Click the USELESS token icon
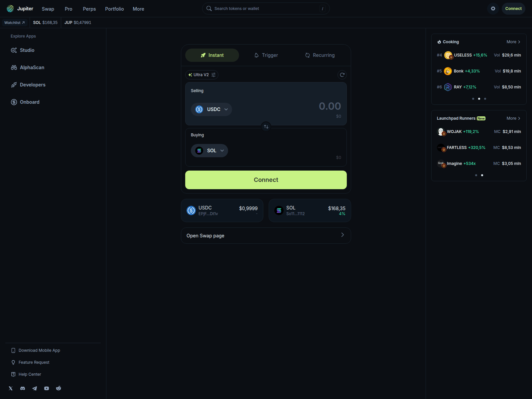Image resolution: width=532 pixels, height=399 pixels. (x=448, y=55)
